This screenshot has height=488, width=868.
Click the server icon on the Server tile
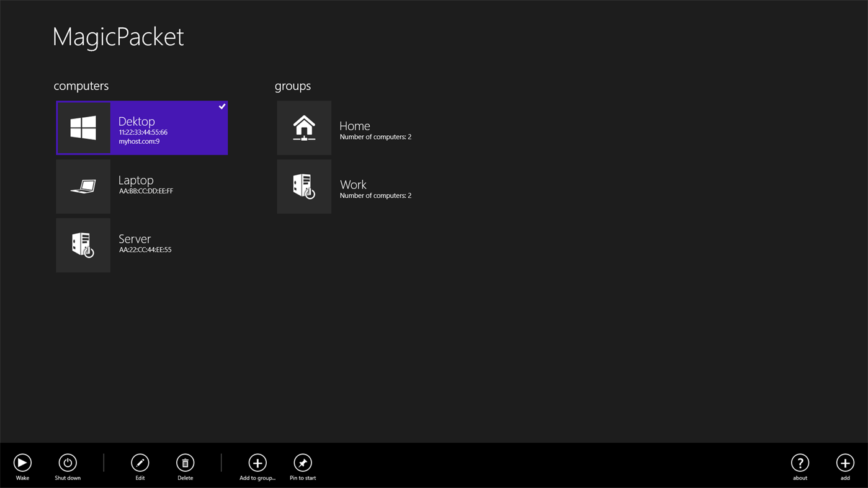[x=83, y=244]
